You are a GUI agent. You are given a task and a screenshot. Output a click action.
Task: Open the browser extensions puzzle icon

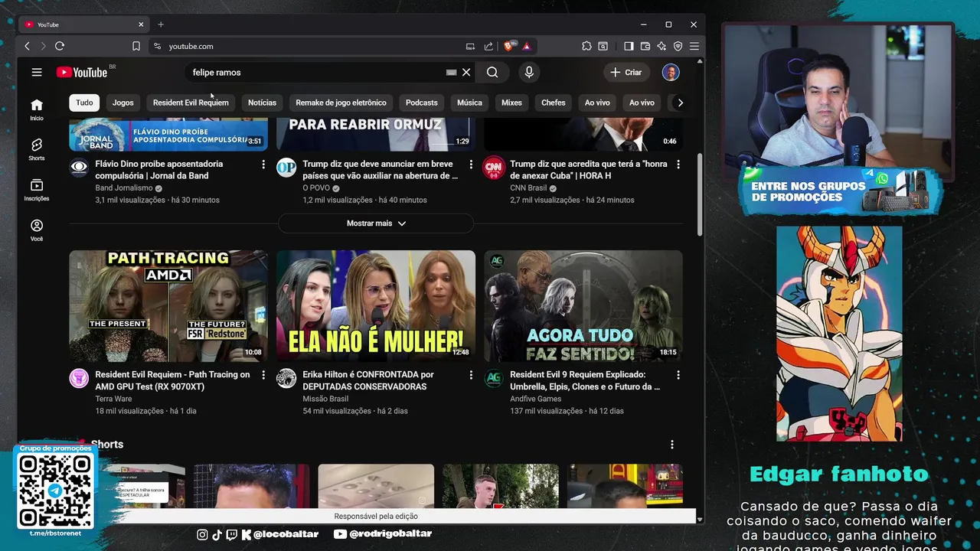[x=586, y=46]
